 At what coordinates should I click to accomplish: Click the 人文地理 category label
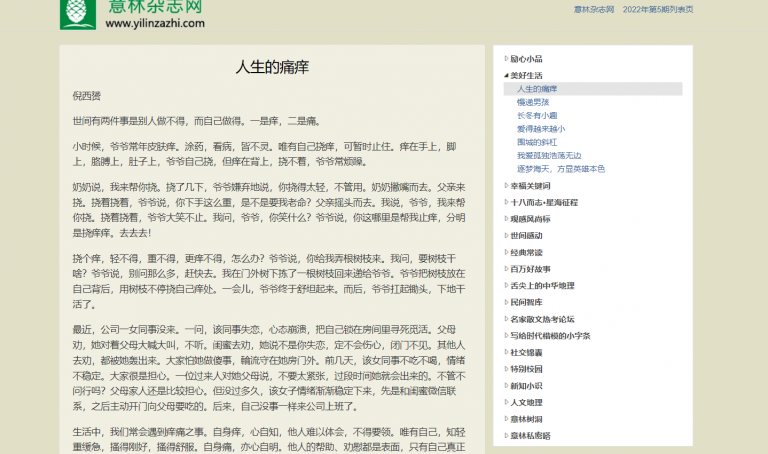(x=526, y=402)
